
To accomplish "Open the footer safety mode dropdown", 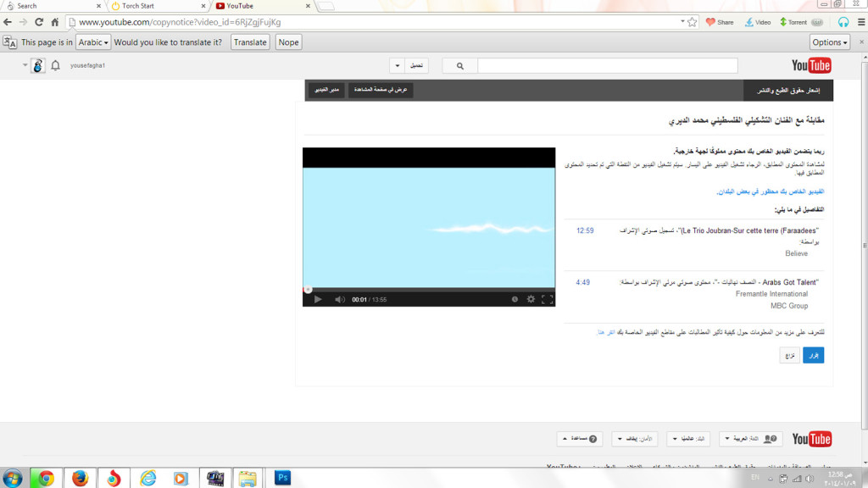I will coord(635,439).
